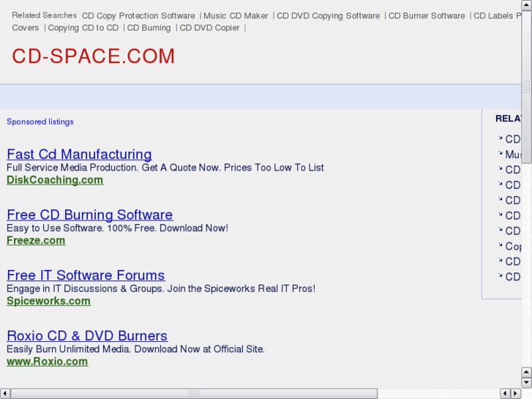Image resolution: width=532 pixels, height=399 pixels.
Task: Visit DiskCoaching.com link
Action: click(55, 180)
